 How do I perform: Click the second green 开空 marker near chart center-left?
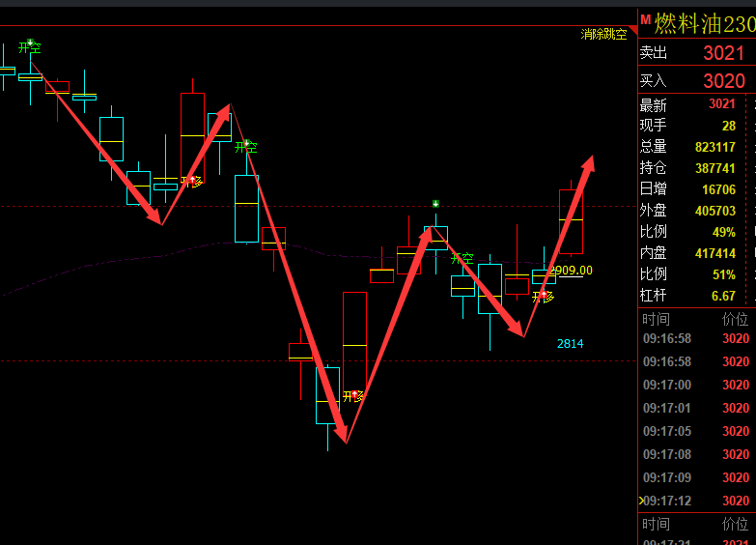click(245, 147)
